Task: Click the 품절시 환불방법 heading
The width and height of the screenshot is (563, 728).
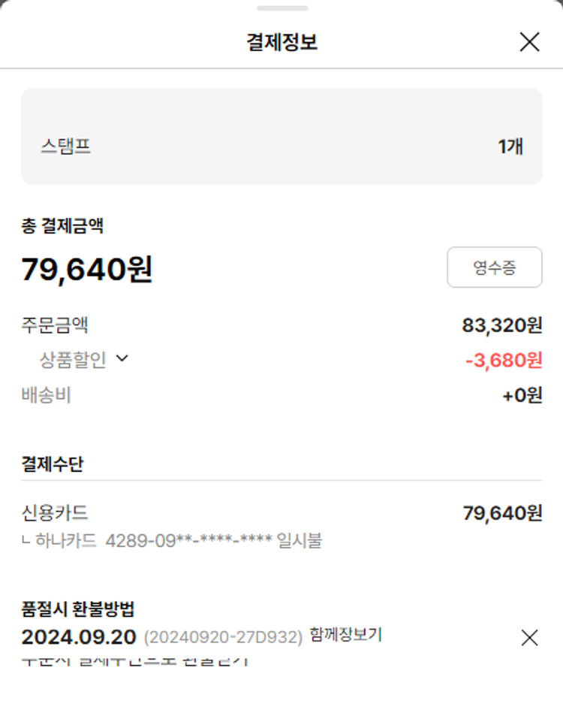Action: point(78,609)
